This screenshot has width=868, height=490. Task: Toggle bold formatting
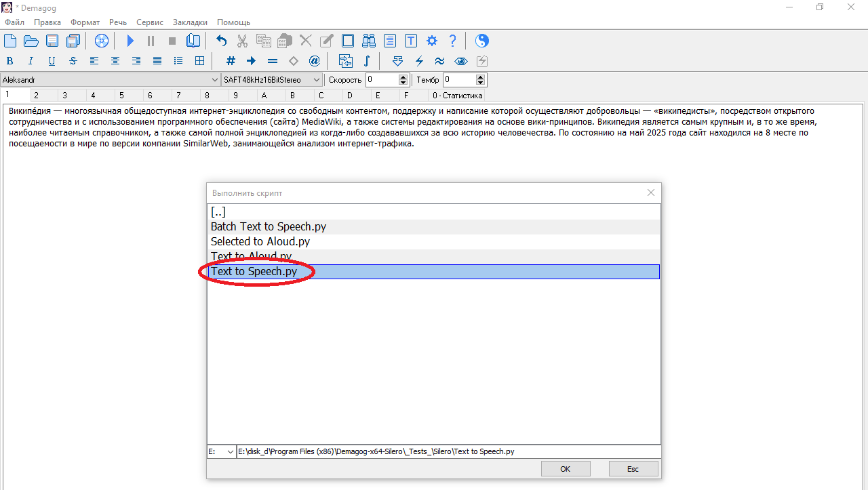[x=10, y=61]
